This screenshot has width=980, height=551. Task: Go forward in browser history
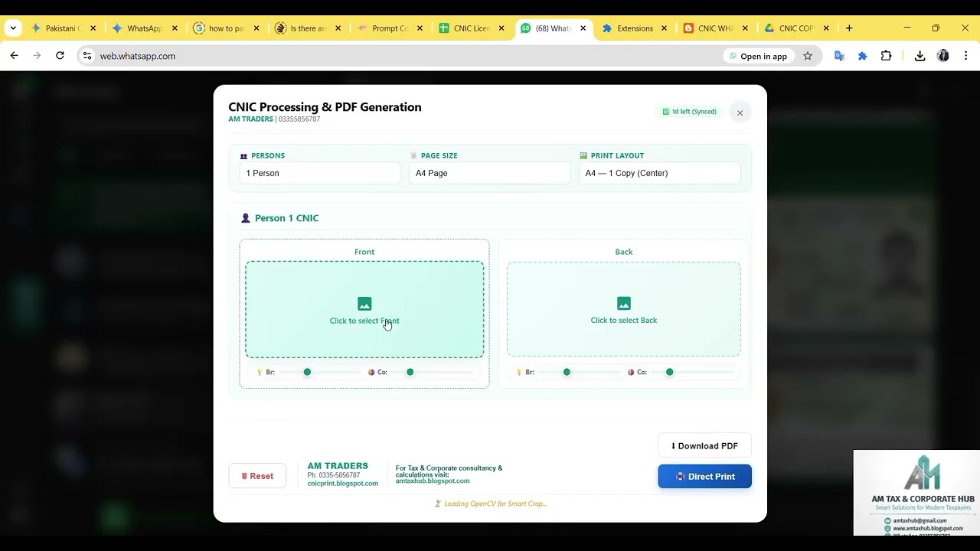pyautogui.click(x=37, y=56)
